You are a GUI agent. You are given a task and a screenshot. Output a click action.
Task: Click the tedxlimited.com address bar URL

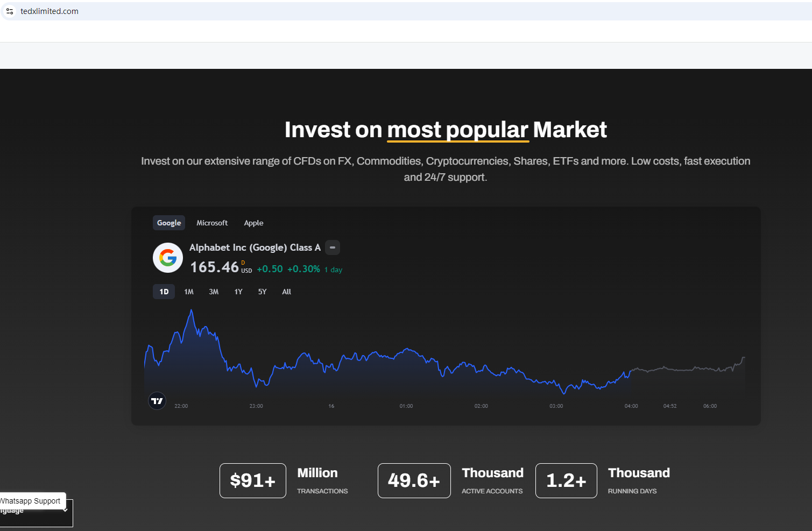click(50, 11)
